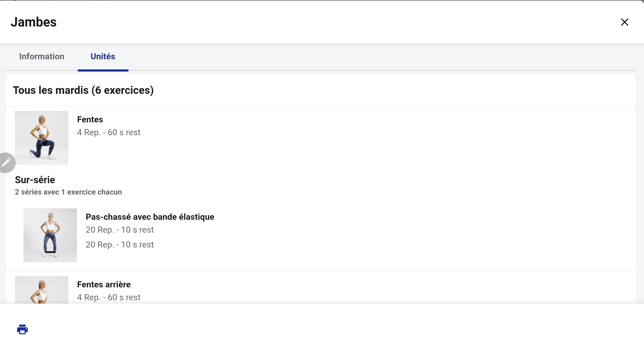Select the Fentes exercise title

pyautogui.click(x=90, y=119)
